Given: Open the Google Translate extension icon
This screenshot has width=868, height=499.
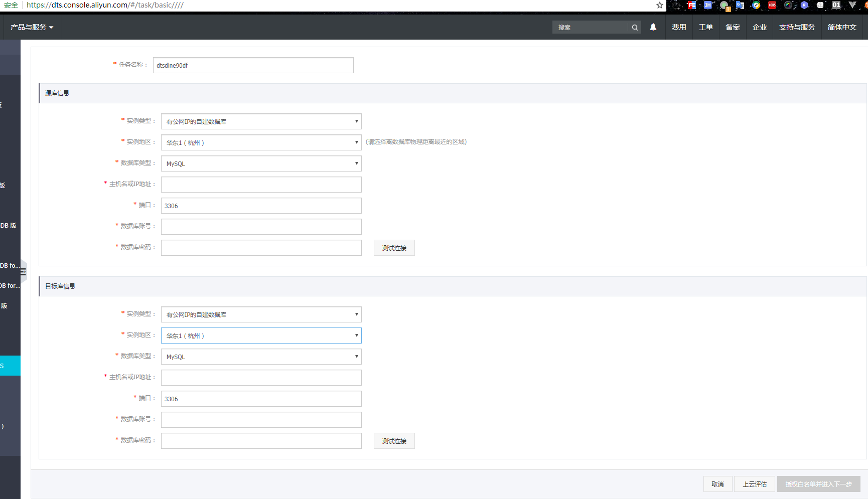Looking at the screenshot, I should 740,6.
